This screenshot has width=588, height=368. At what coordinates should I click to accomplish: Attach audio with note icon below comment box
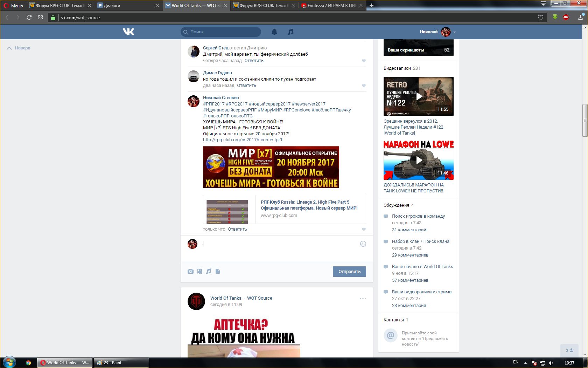[x=209, y=271]
